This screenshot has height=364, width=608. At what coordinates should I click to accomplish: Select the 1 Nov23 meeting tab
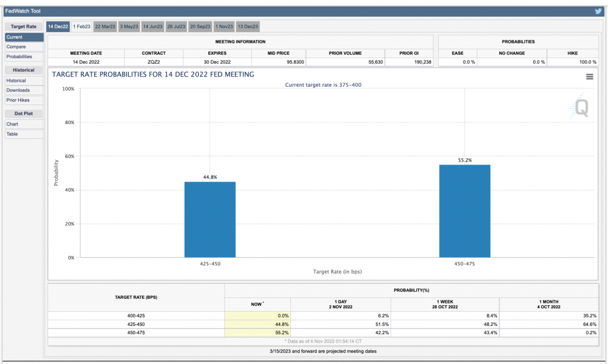224,27
